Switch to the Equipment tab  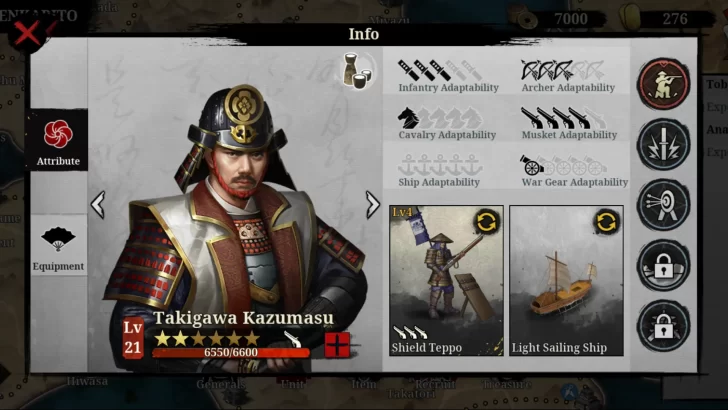[x=58, y=246]
